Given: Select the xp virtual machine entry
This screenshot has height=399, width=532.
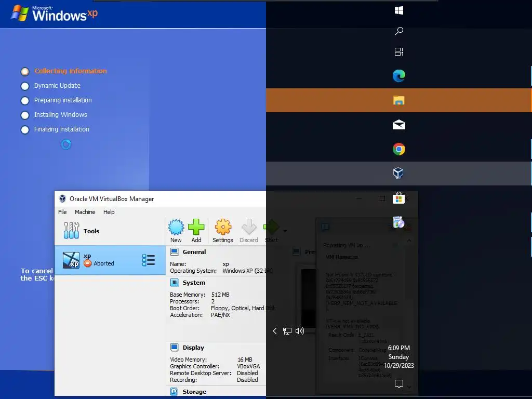Looking at the screenshot, I should [110, 260].
